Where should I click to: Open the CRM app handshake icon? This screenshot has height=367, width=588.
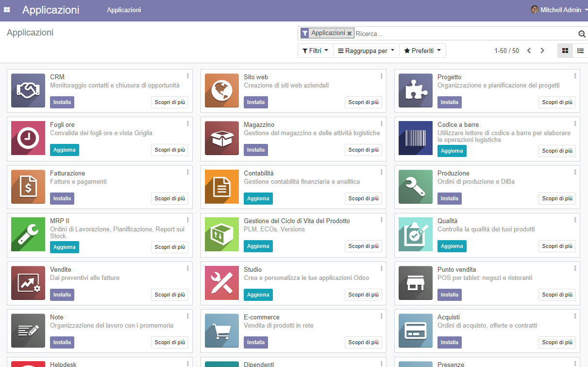28,90
